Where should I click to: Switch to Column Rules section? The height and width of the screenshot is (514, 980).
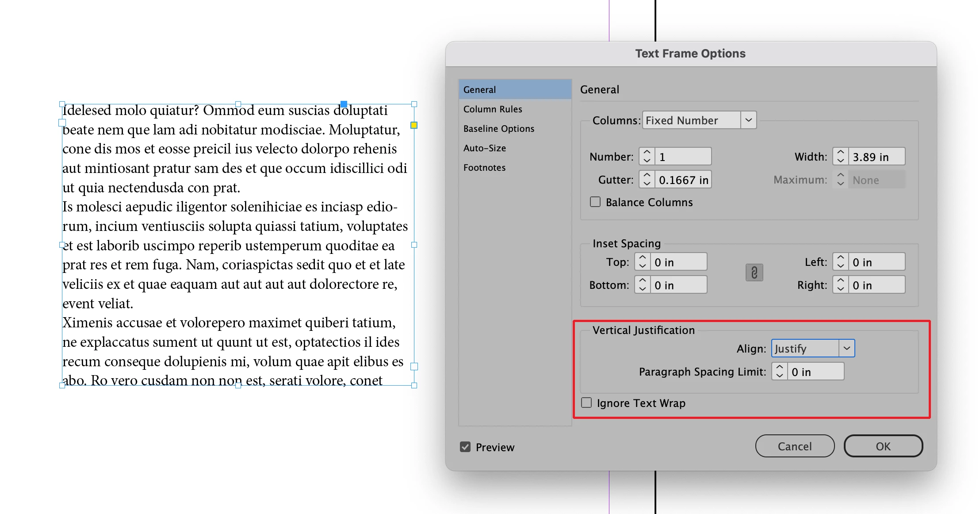[515, 109]
